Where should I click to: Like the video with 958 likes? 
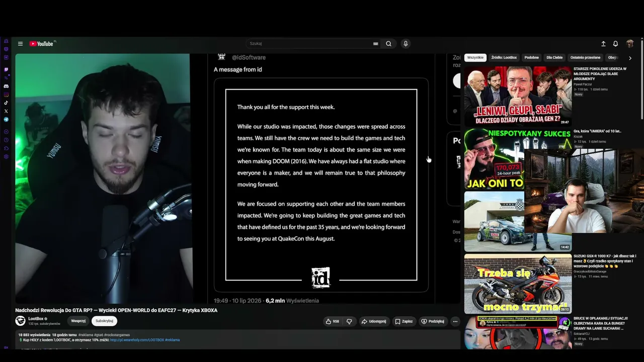[332, 321]
